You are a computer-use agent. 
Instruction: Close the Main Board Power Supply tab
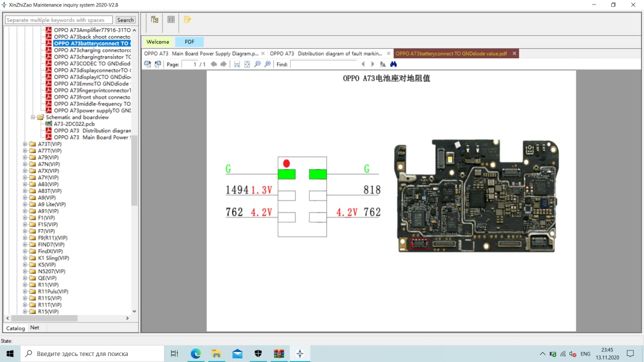[x=263, y=53]
